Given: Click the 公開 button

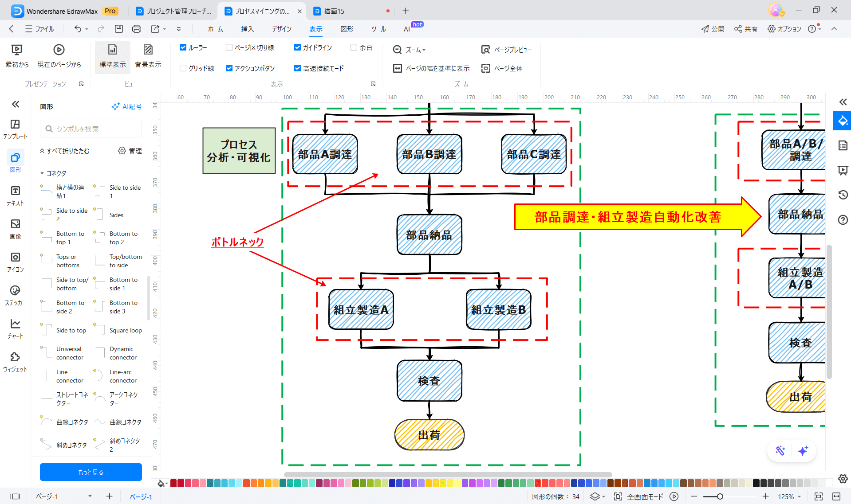Looking at the screenshot, I should click(x=713, y=29).
